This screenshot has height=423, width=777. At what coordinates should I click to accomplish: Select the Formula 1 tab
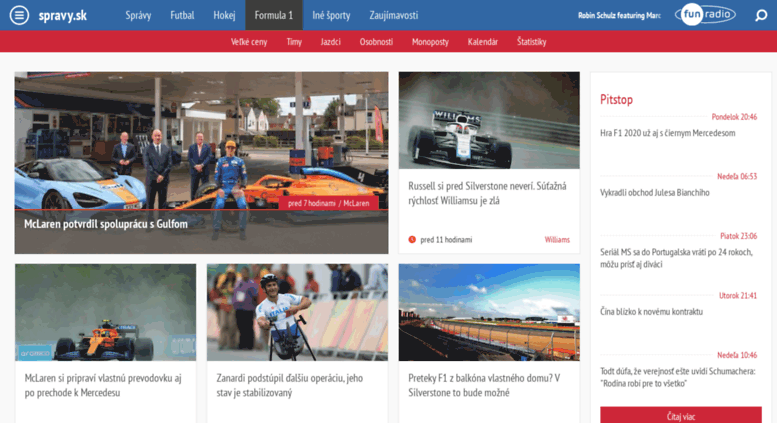tap(274, 15)
